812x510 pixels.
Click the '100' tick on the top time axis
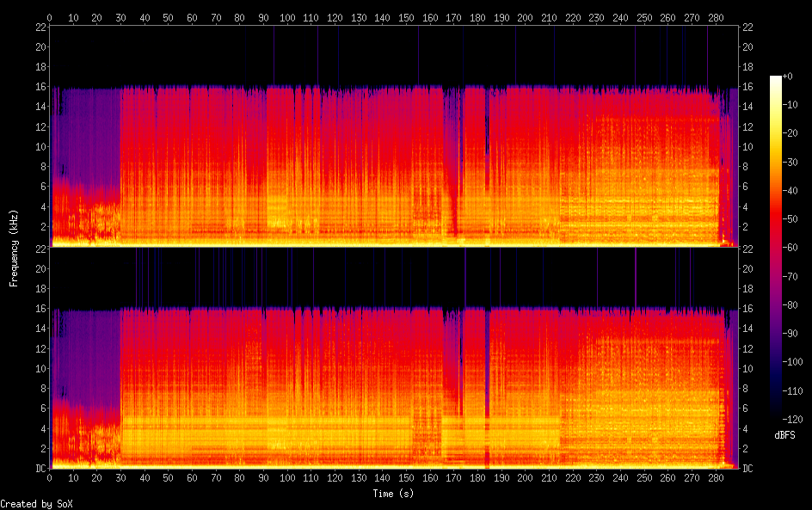287,17
